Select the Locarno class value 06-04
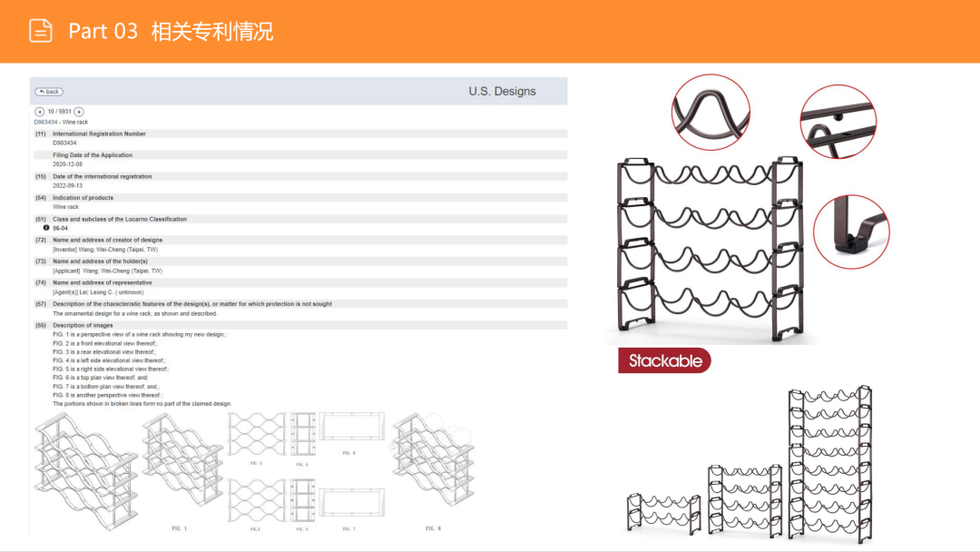 tap(60, 229)
